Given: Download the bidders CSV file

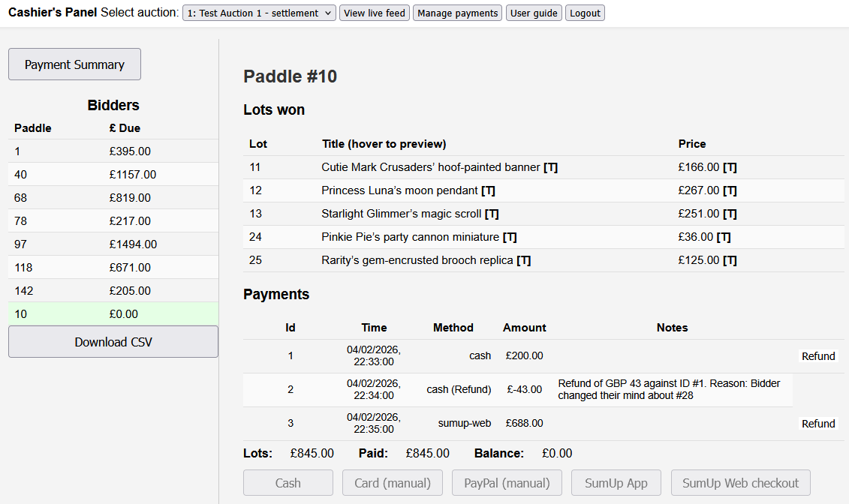Looking at the screenshot, I should [113, 342].
